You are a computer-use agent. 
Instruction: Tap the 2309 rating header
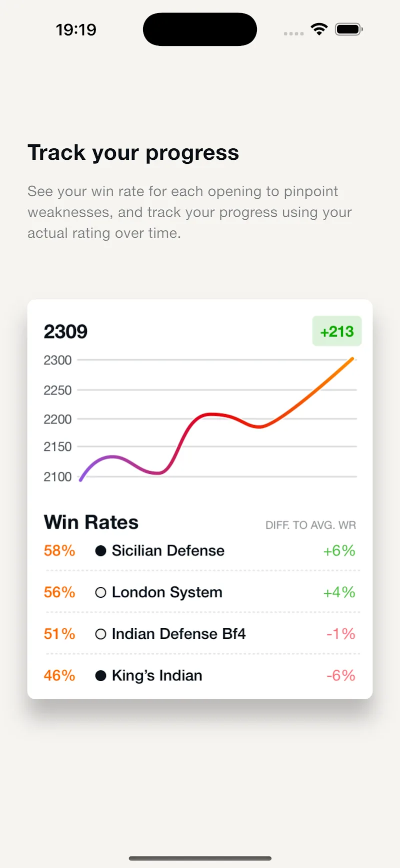tap(65, 331)
